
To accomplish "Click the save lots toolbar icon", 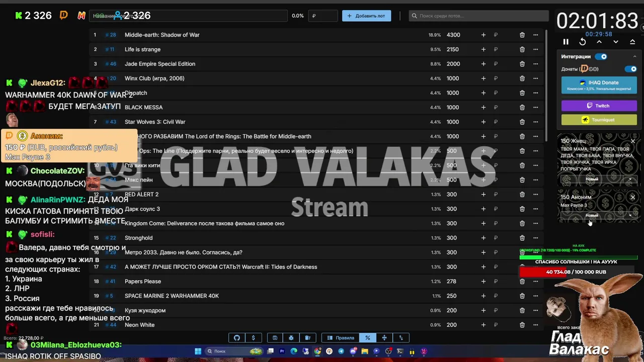I will click(x=275, y=338).
